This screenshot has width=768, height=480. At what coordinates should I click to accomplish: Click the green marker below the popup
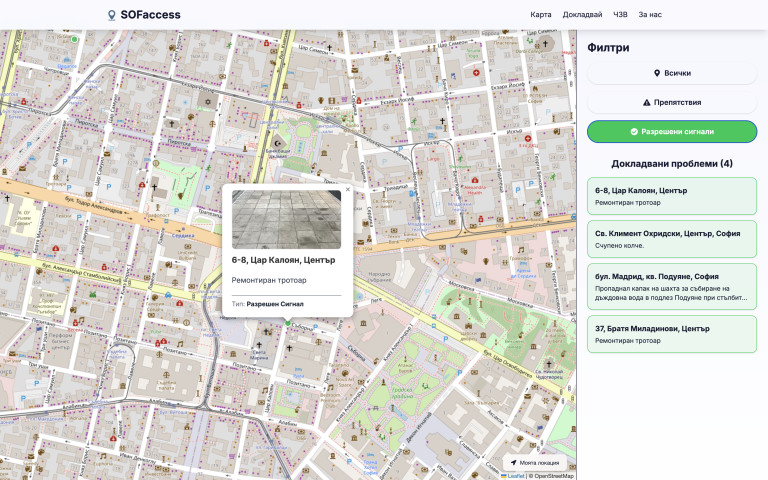point(287,323)
